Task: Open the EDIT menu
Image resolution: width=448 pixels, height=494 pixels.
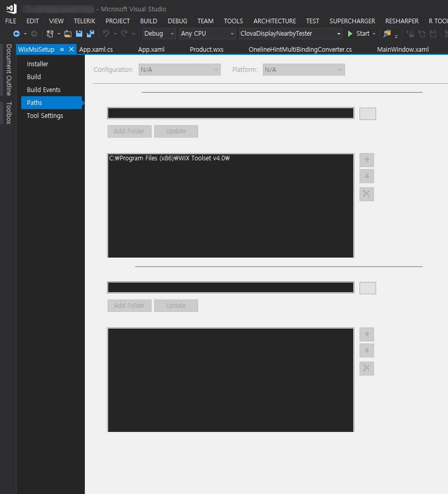Action: tap(33, 21)
